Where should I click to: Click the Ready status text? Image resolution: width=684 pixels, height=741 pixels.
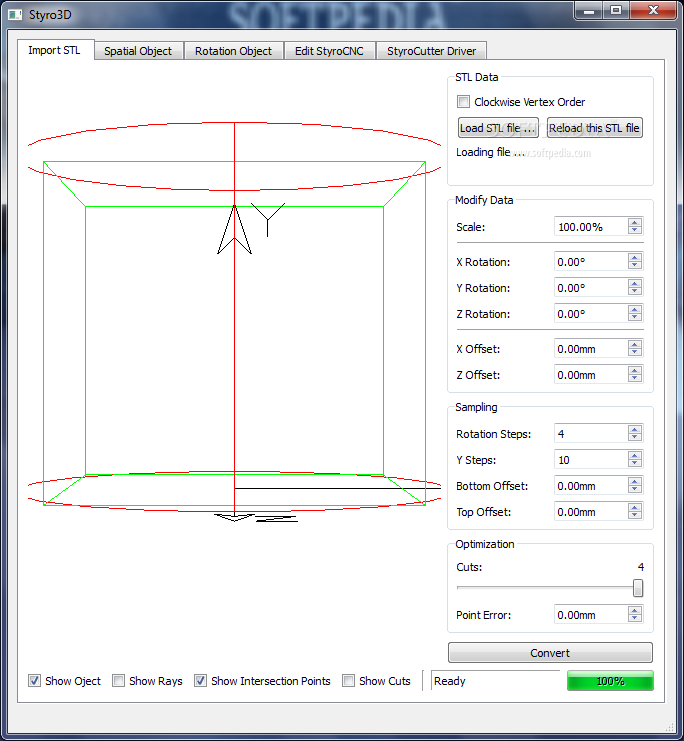pos(450,681)
